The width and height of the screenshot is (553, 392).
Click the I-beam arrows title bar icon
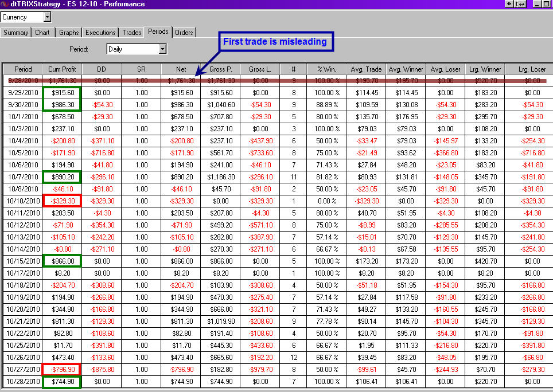(520, 4)
